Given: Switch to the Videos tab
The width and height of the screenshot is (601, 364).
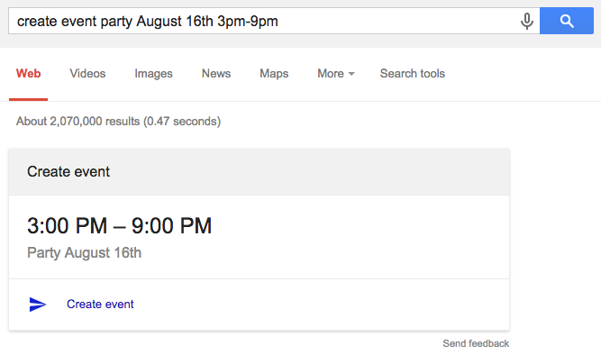Looking at the screenshot, I should point(87,74).
